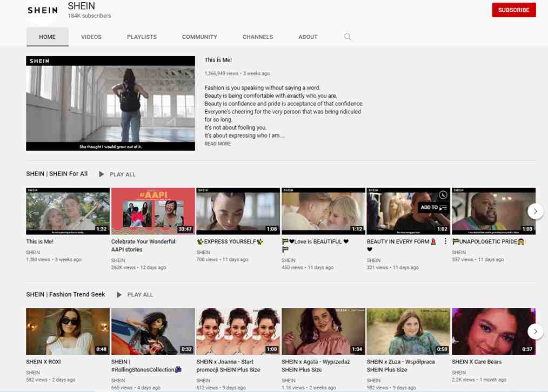Go to the CHANNELS tab
Viewport: 548px width, 392px height.
(x=258, y=37)
